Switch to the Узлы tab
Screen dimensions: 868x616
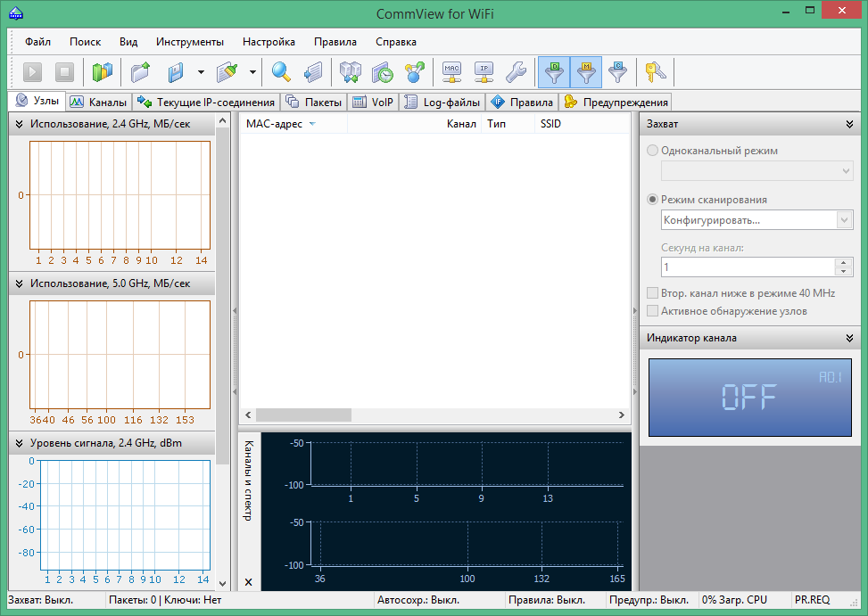[37, 101]
